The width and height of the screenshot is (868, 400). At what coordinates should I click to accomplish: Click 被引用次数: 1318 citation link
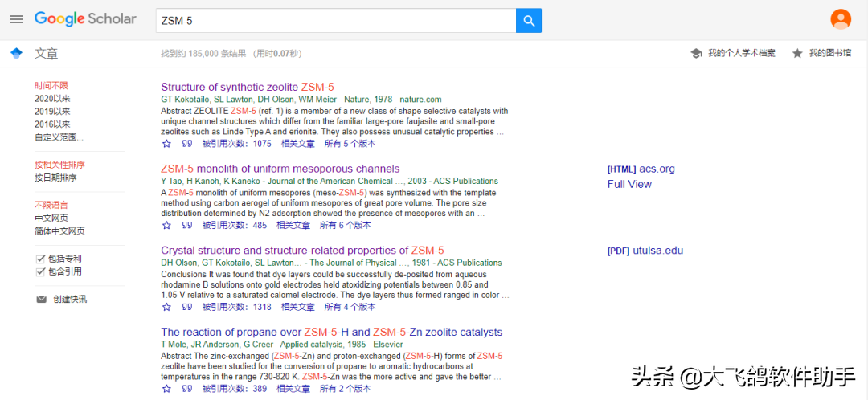click(x=237, y=307)
